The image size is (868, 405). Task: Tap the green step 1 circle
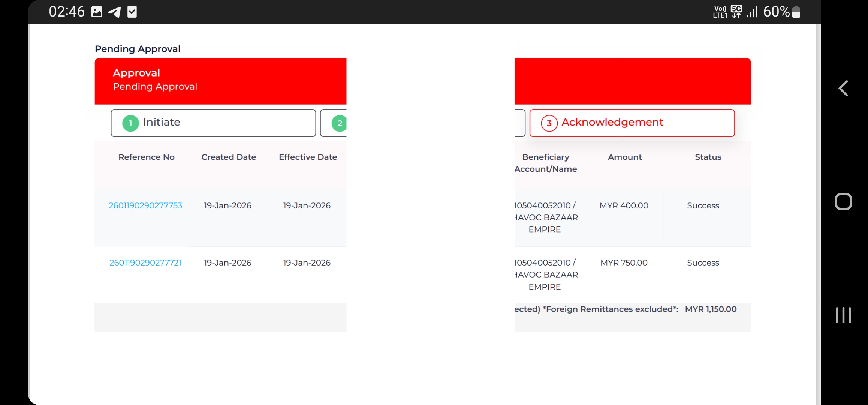[130, 123]
